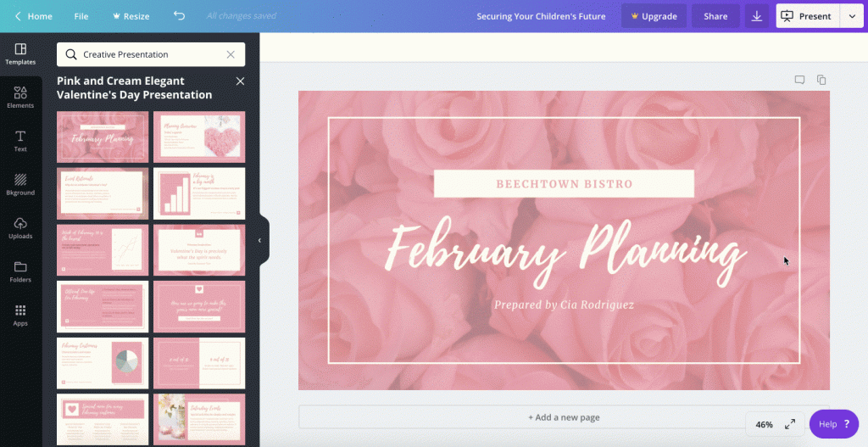Image resolution: width=868 pixels, height=447 pixels.
Task: Select Prepared by Cia Rodriguez text
Action: click(564, 305)
